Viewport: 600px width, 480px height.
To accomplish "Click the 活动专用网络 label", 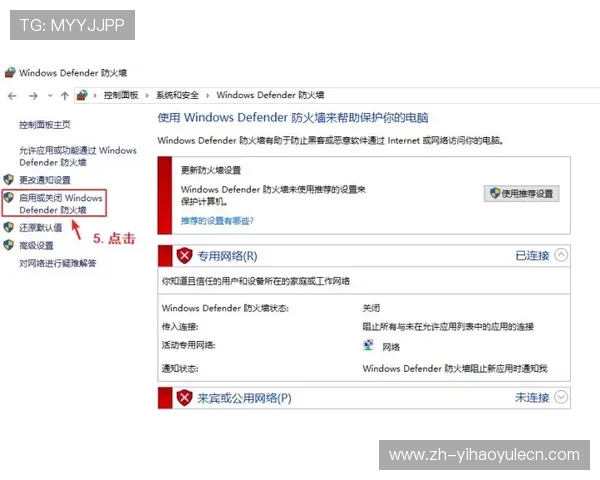I will (189, 345).
